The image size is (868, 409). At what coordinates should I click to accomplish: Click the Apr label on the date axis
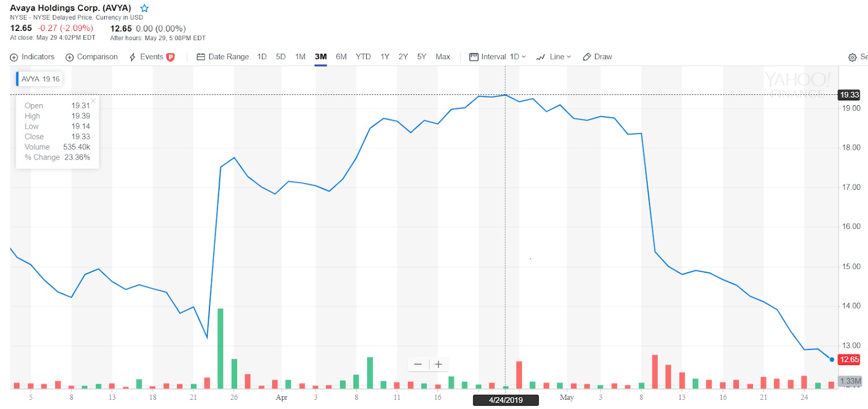pyautogui.click(x=282, y=398)
